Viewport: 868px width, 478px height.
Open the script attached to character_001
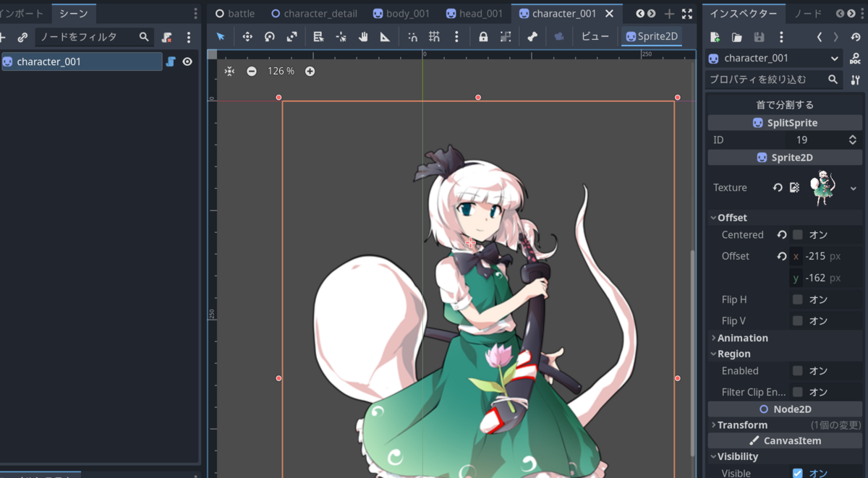click(171, 61)
